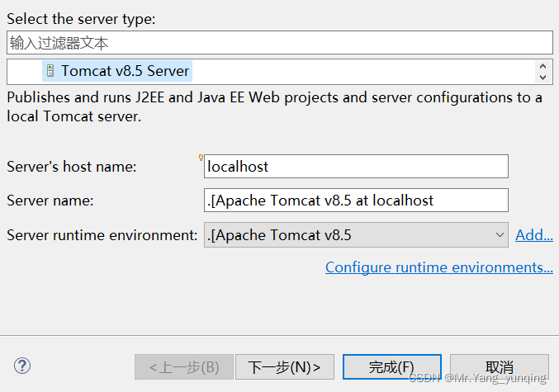Click the Add... runtime link
Screen dimensions: 559x392
pos(534,235)
